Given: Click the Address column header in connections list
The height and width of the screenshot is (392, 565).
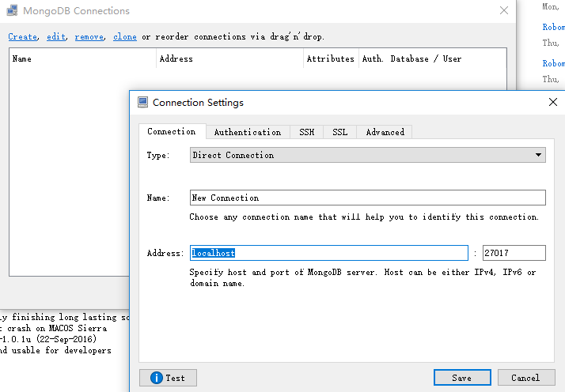Looking at the screenshot, I should point(230,58).
